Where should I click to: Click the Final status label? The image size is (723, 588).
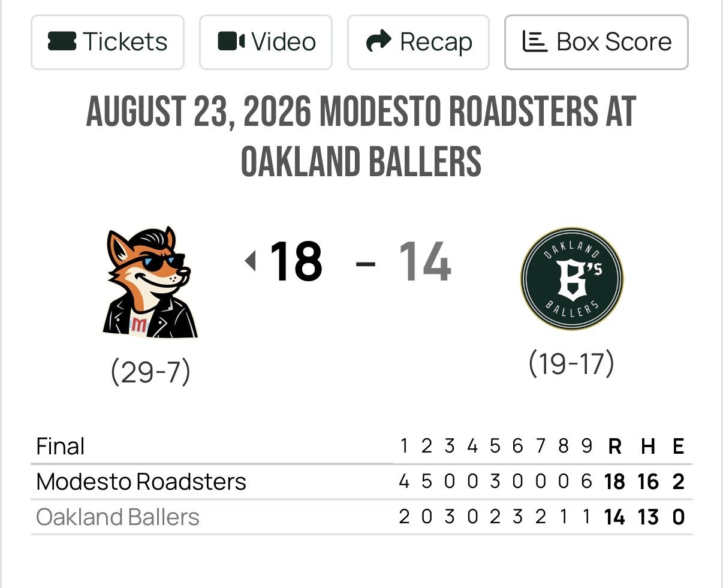[x=61, y=447]
